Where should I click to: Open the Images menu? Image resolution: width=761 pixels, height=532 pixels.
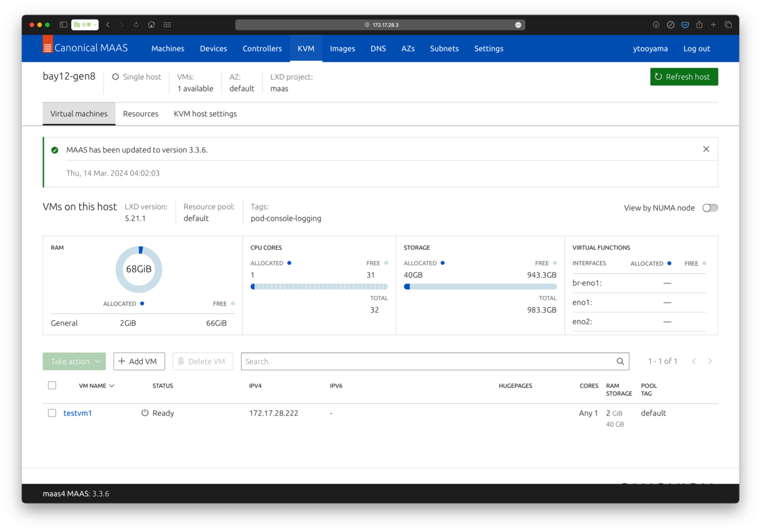[342, 48]
